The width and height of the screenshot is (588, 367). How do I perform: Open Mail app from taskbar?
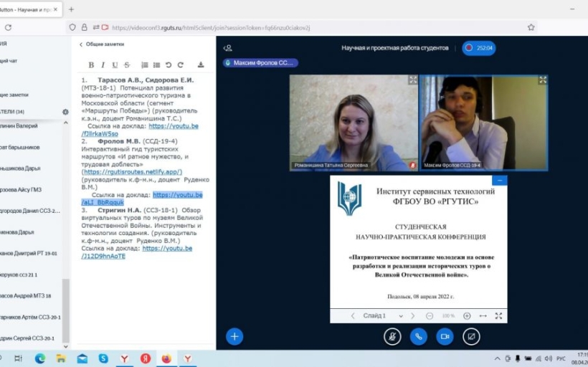click(82, 358)
